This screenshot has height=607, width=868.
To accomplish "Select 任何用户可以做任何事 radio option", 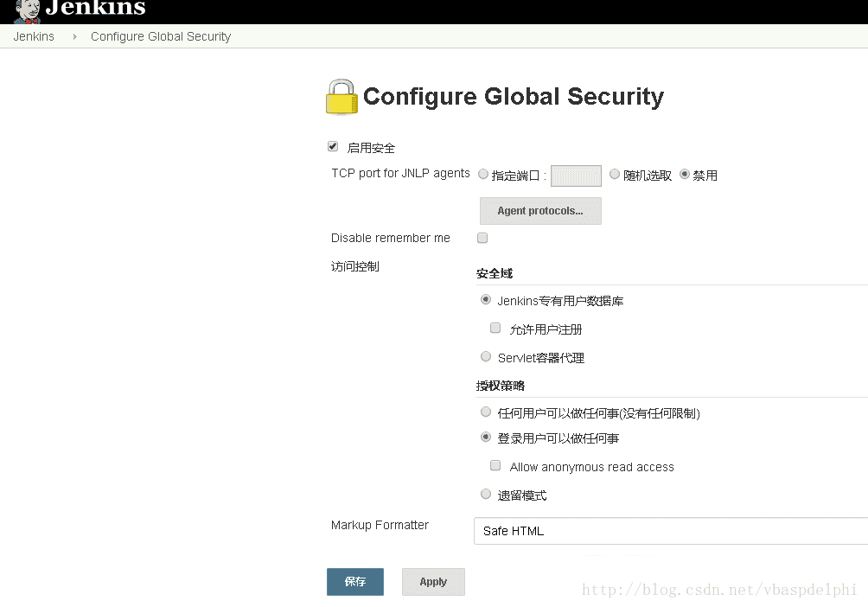I will (x=486, y=412).
